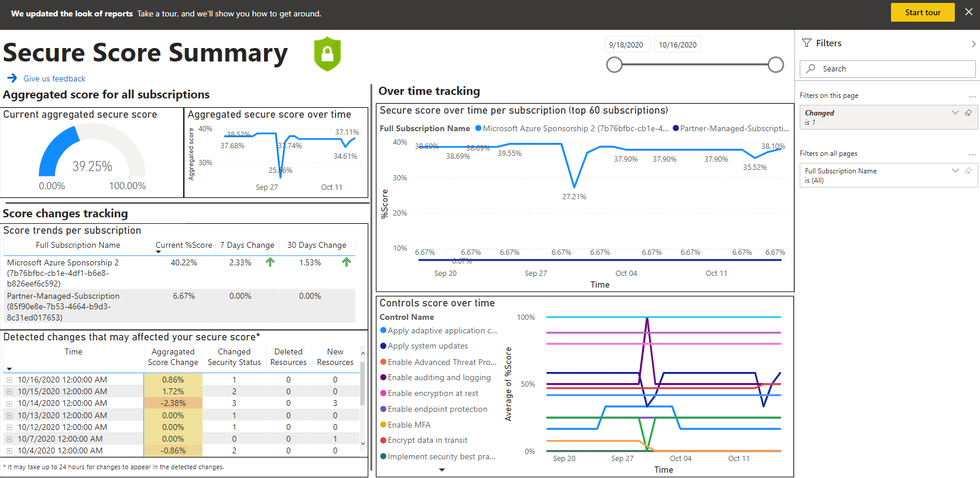Clear the Changed filter with eraser icon
The width and height of the screenshot is (980, 478).
pos(968,112)
